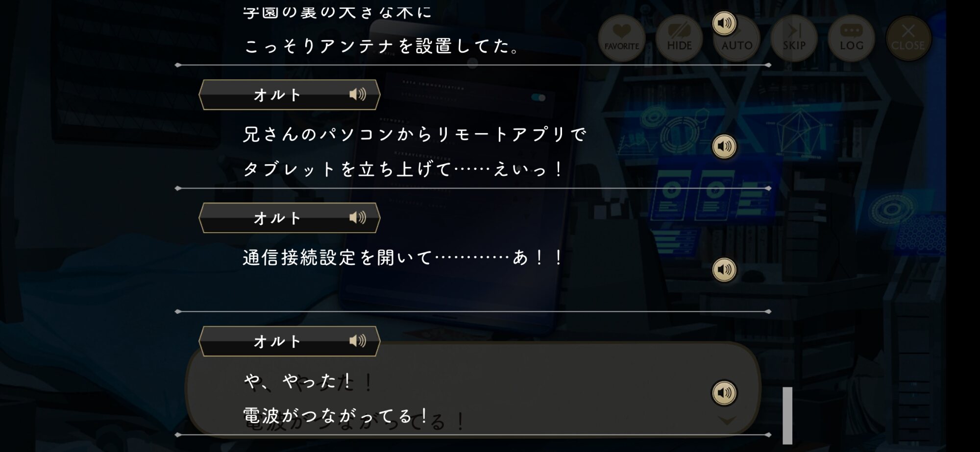Image resolution: width=980 pixels, height=452 pixels.
Task: Click speaker in last オルト name tag
Action: tap(358, 341)
